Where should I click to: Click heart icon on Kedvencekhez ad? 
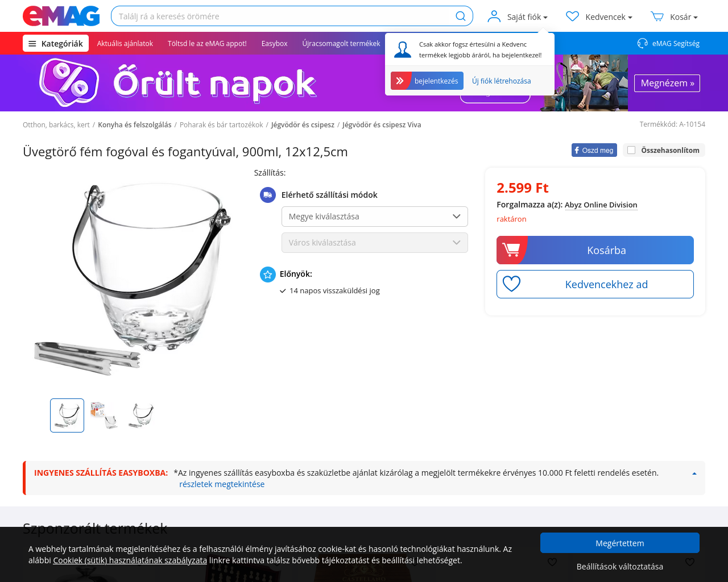[511, 284]
